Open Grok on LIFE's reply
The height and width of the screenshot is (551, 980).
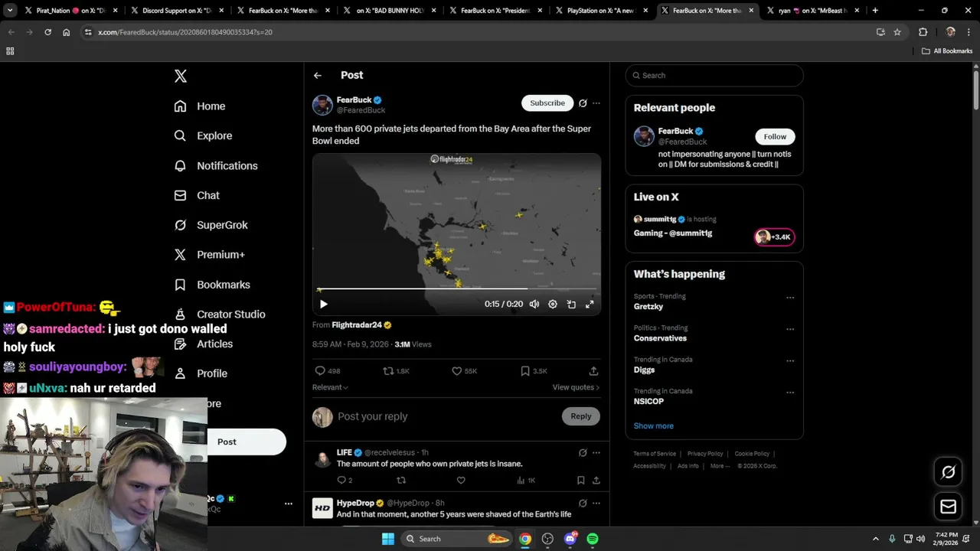[583, 453]
